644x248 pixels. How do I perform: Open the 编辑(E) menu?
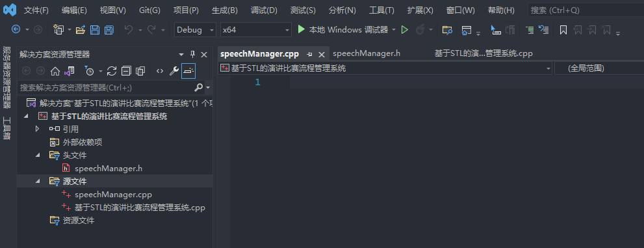click(x=74, y=10)
